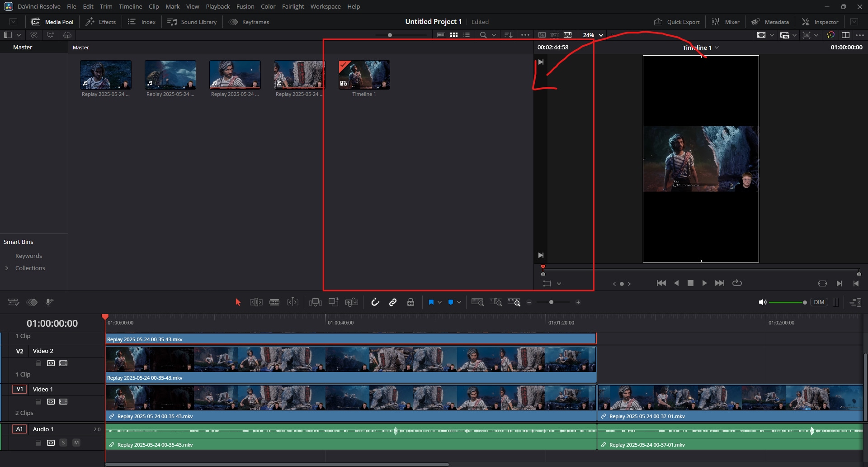Mute the Audio 1 track
The image size is (868, 467).
point(76,443)
